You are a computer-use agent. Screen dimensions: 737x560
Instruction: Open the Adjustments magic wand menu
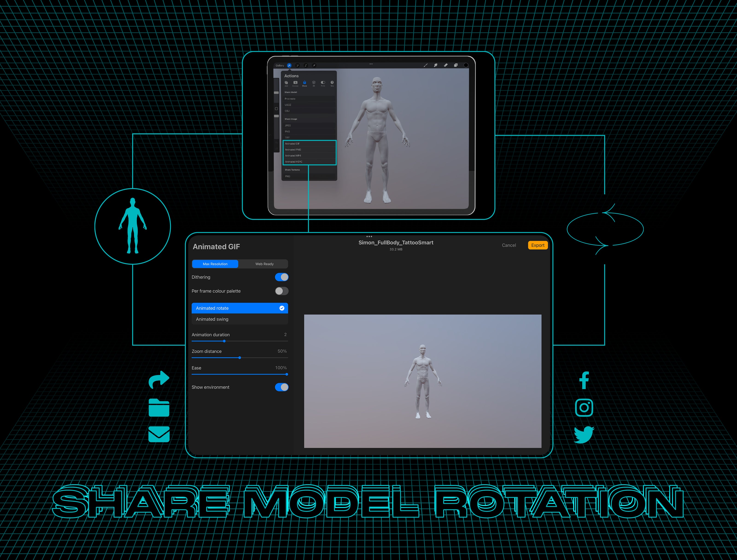pos(298,65)
